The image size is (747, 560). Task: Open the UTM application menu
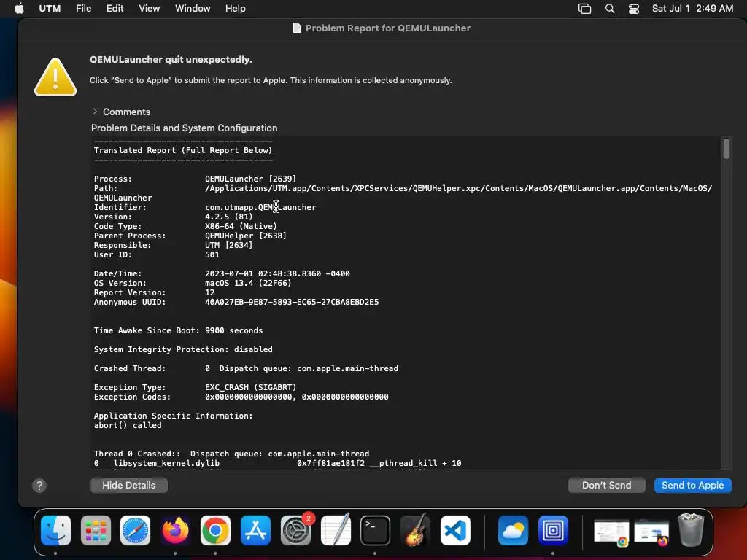(50, 9)
